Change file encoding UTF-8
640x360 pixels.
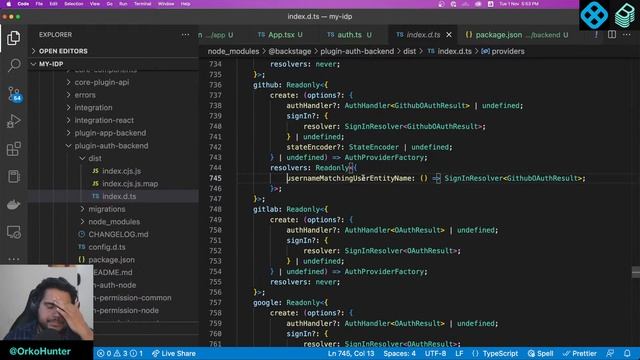[x=436, y=353]
